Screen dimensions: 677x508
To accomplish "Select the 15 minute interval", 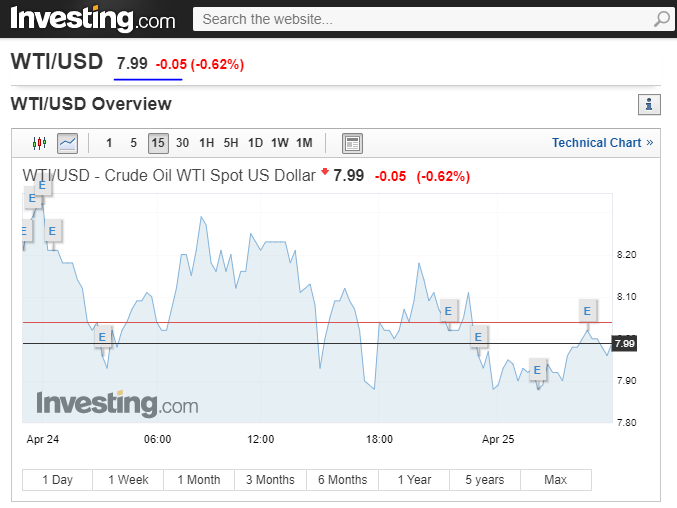I will point(158,143).
